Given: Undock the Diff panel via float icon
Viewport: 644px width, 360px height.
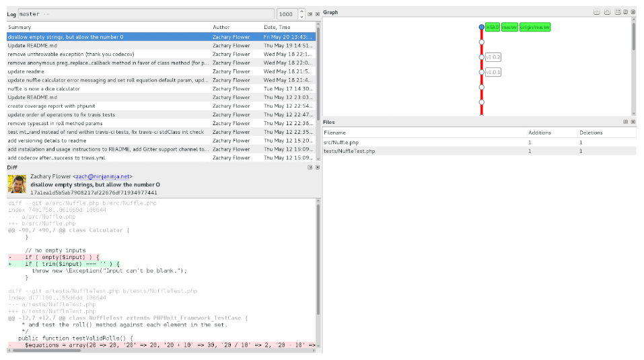Looking at the screenshot, I should pyautogui.click(x=310, y=167).
